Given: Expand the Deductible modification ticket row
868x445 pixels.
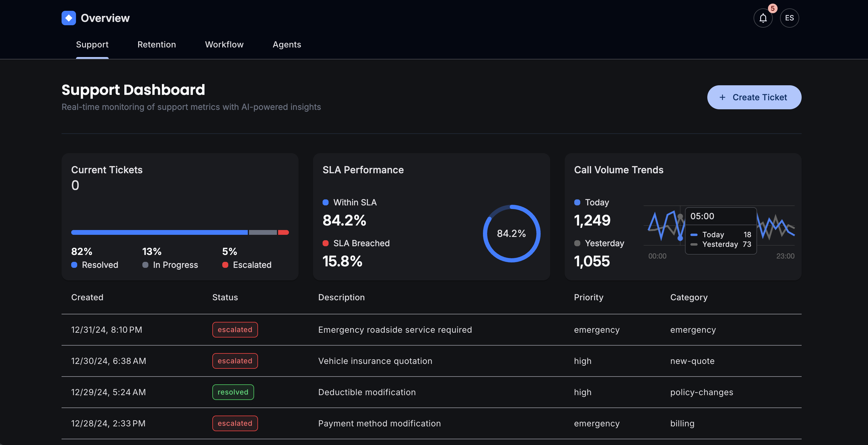Looking at the screenshot, I should [367, 392].
